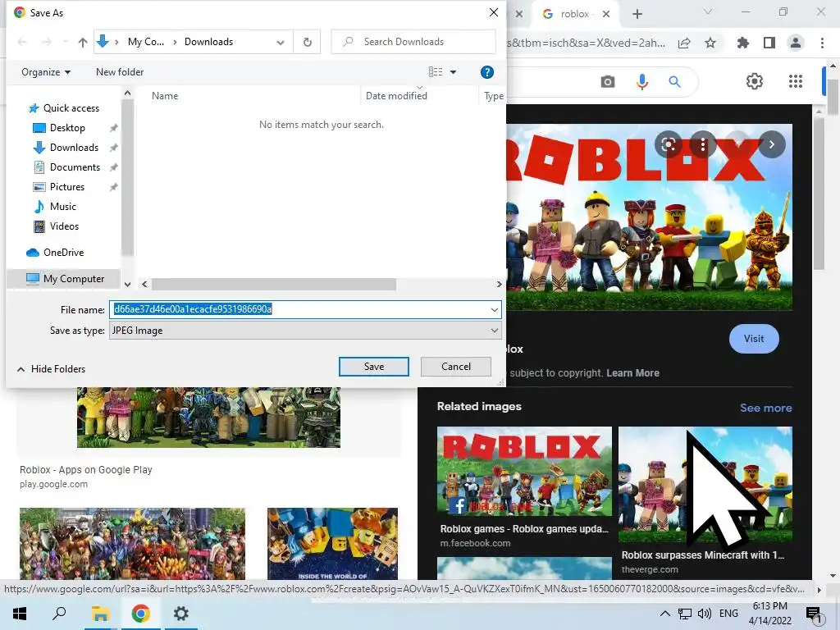
Task: Click the Search Downloads field
Action: (x=413, y=42)
